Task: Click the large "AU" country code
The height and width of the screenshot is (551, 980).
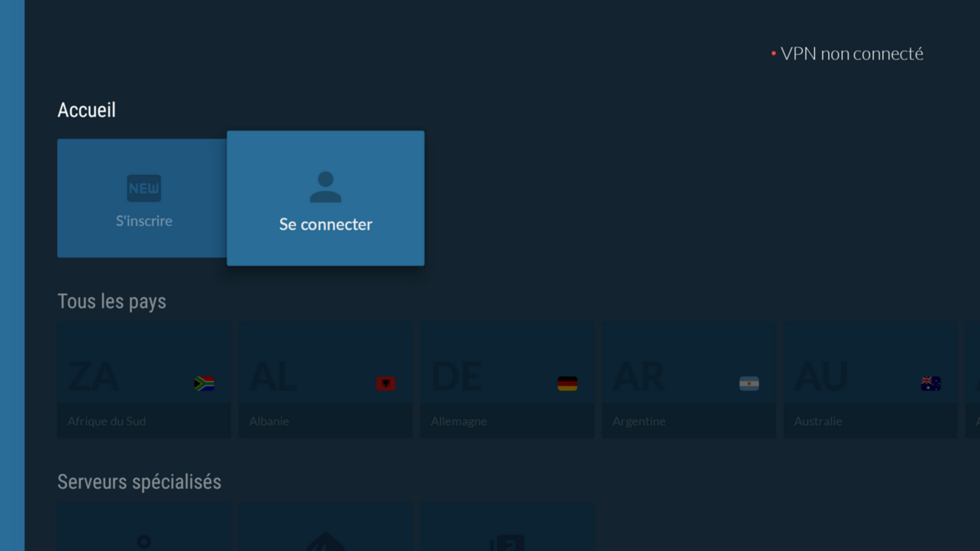Action: (821, 376)
